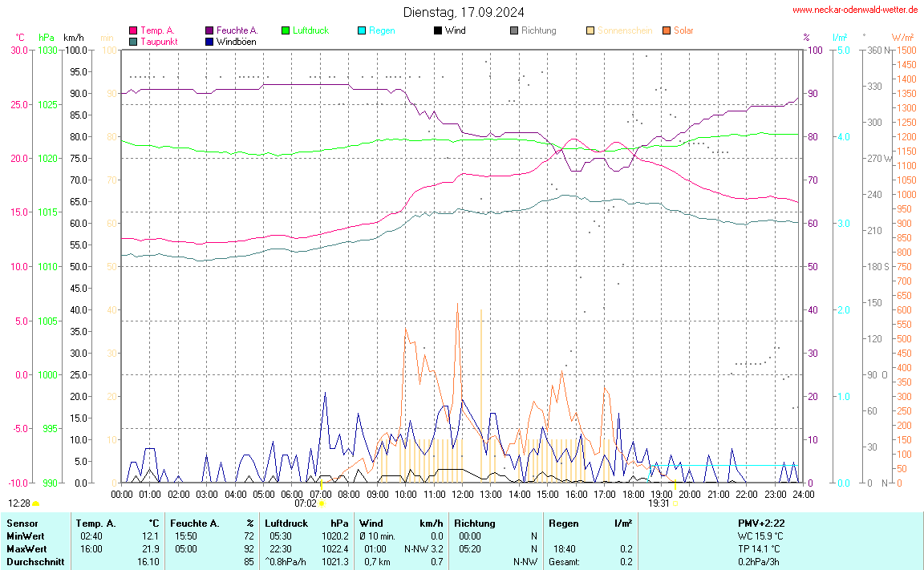Screen dimensions: 924x570
Task: Click the pink Temp. A. legend square
Action: pos(133,30)
